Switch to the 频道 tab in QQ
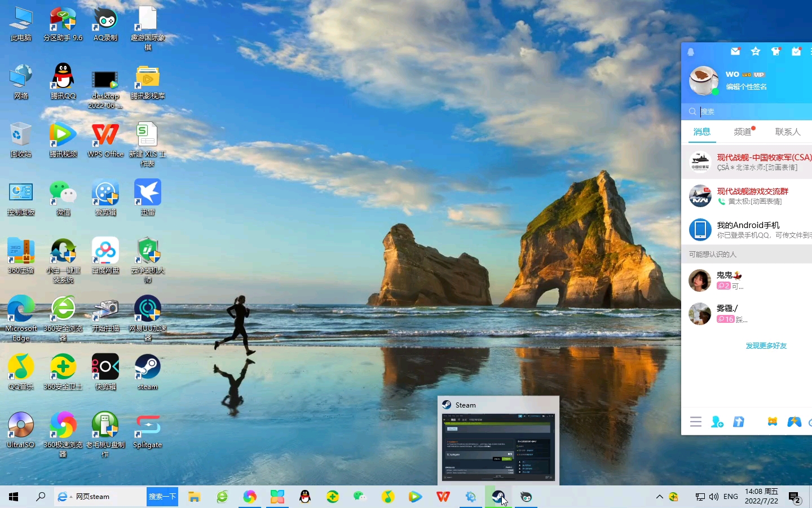Screen dimensions: 812x508 (x=743, y=132)
